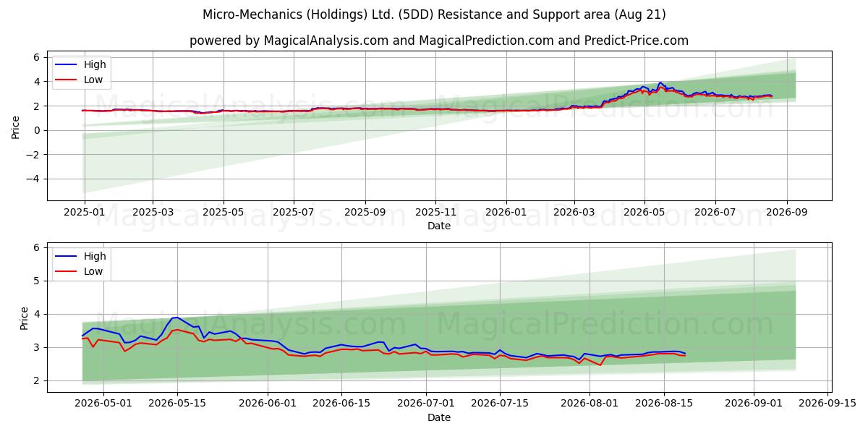Click the '2026-06-01' tick label on bottom chart
The image size is (868, 434).
click(x=268, y=404)
